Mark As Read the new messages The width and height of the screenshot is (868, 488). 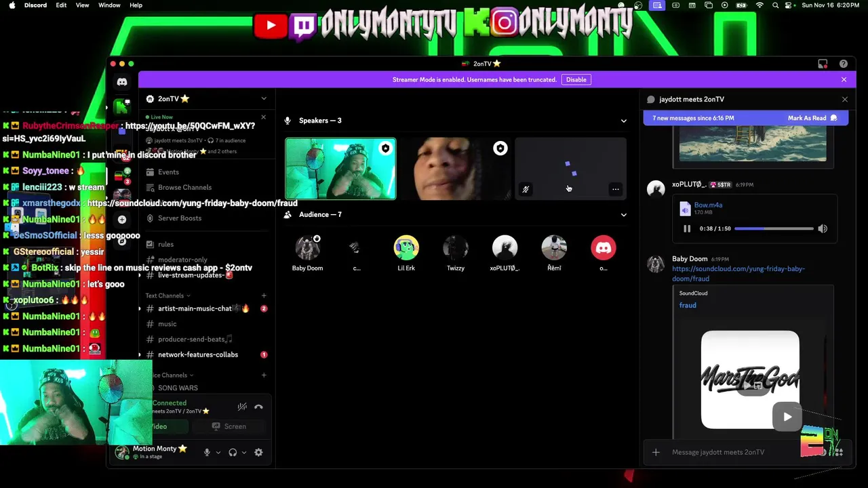[x=812, y=118]
